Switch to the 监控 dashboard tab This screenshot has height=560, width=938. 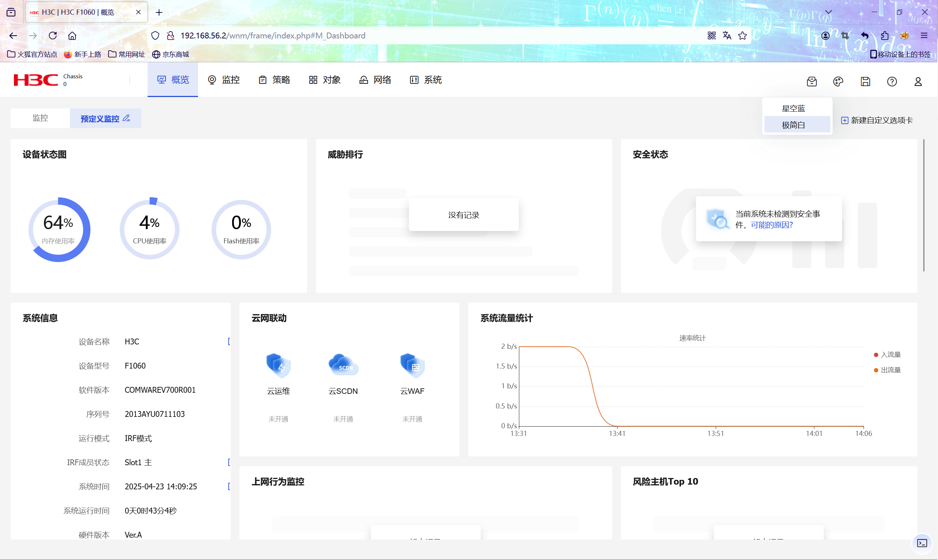point(40,118)
